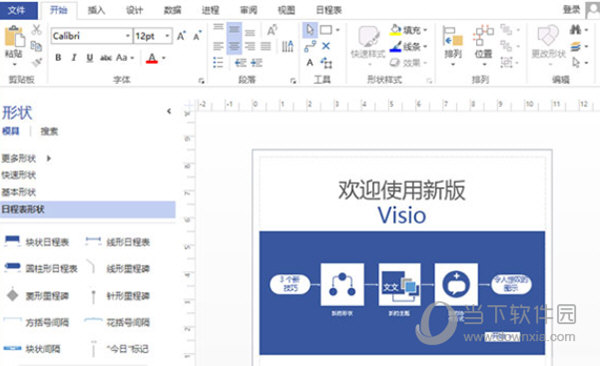The height and width of the screenshot is (366, 600).
Task: Select the 方括号间隔 bracket interval shape
Action: [x=37, y=322]
